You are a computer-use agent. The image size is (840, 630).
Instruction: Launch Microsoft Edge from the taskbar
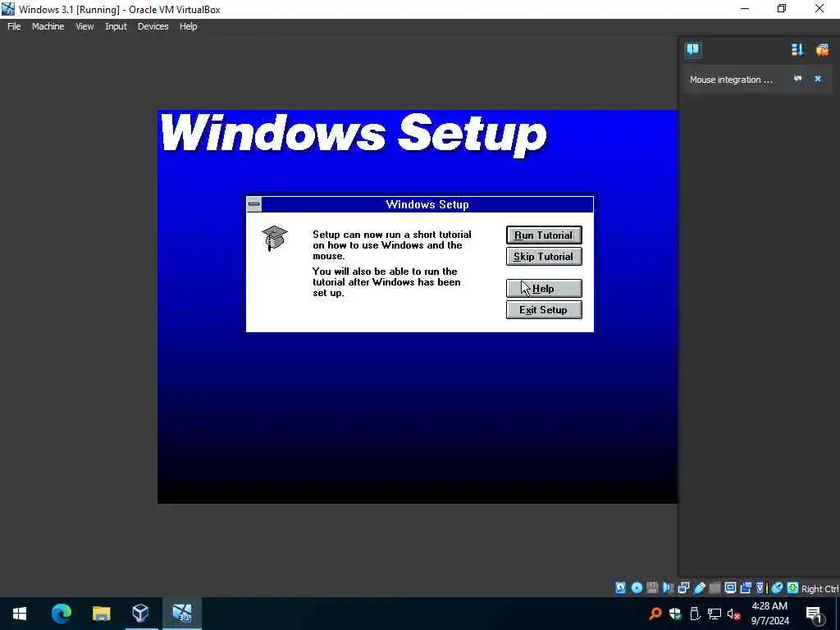point(61,614)
